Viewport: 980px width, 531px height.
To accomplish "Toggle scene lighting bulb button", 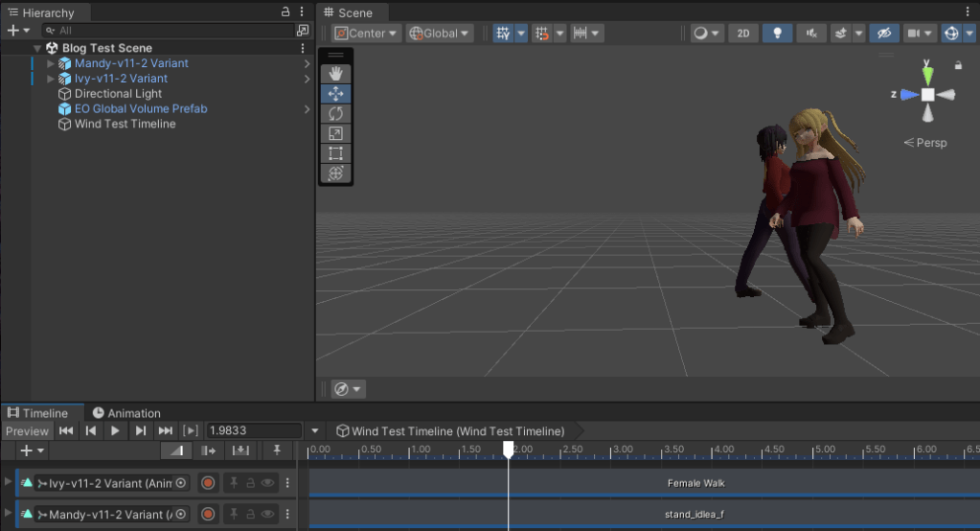I will click(x=778, y=34).
